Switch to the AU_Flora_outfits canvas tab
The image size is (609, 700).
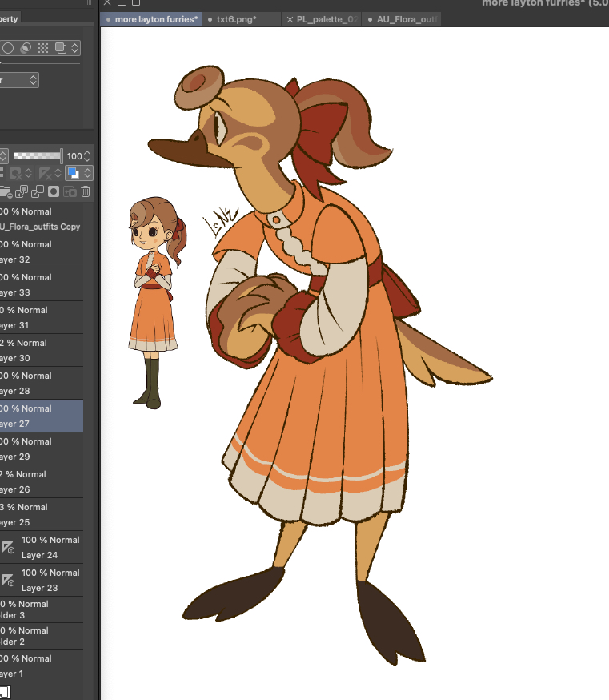tap(404, 19)
